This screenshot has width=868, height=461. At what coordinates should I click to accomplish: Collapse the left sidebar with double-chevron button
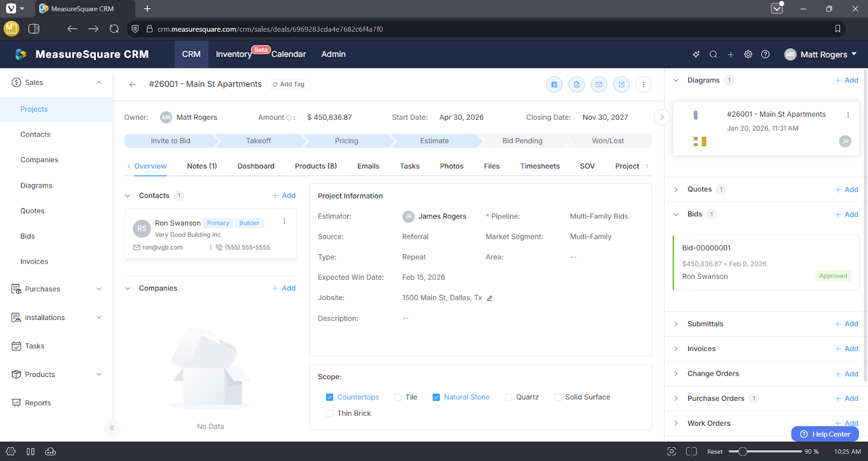pyautogui.click(x=112, y=428)
